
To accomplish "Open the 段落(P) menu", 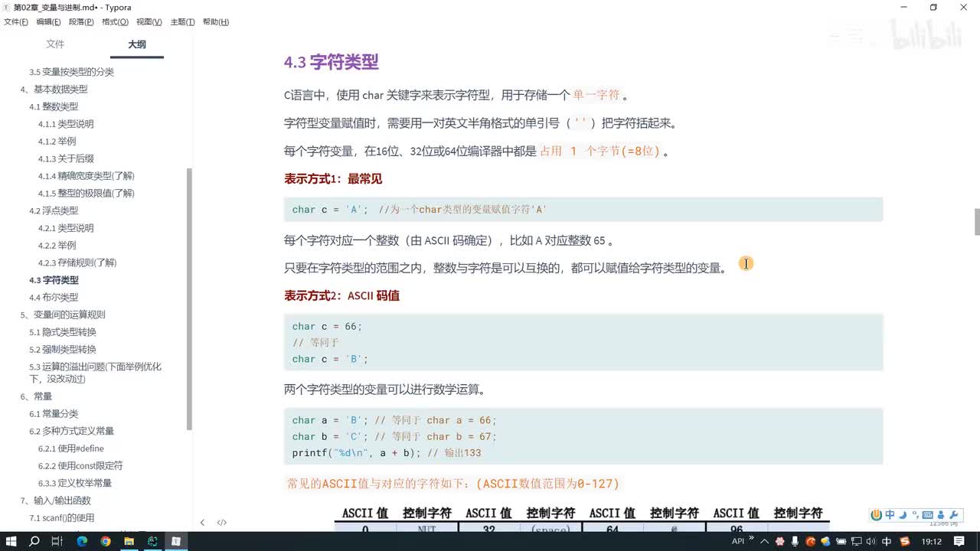I will click(82, 22).
